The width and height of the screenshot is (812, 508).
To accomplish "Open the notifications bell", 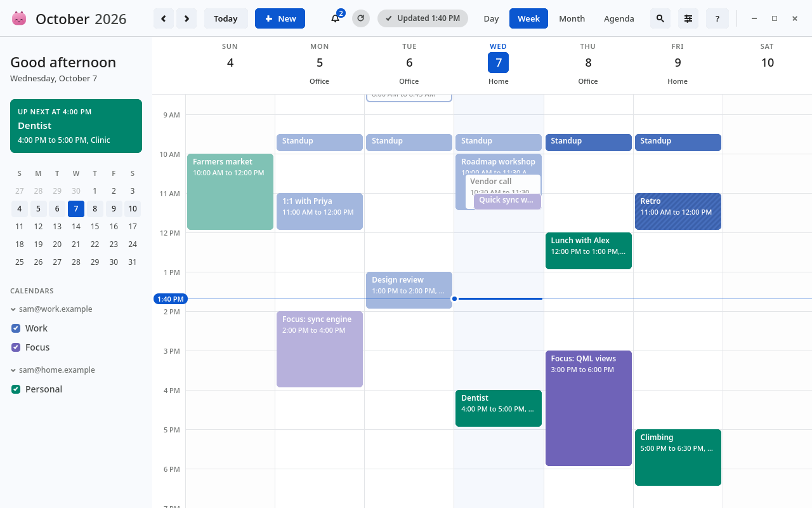I will (336, 18).
